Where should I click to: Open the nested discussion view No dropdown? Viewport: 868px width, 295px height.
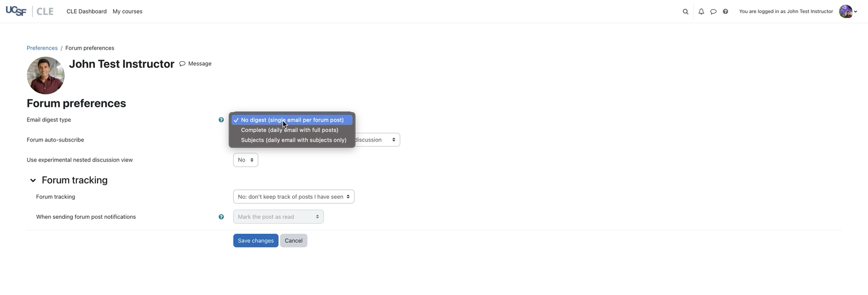(246, 160)
